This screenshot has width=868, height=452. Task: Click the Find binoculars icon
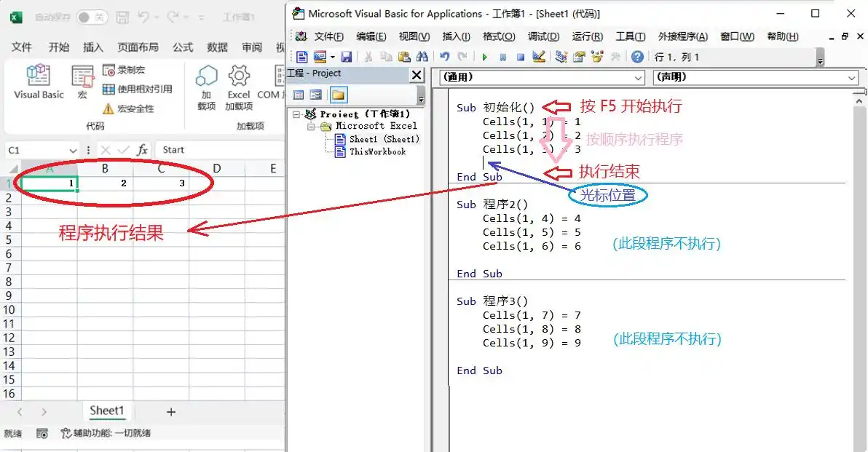[422, 57]
